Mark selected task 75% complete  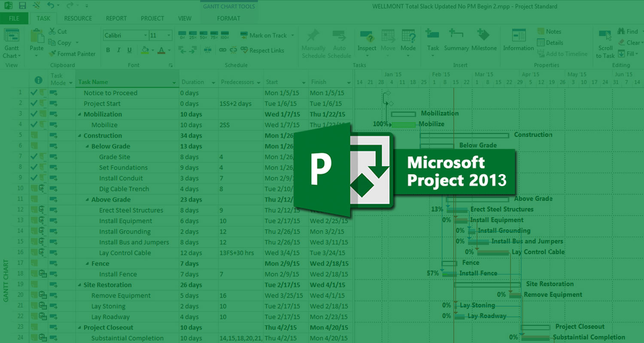[214, 35]
